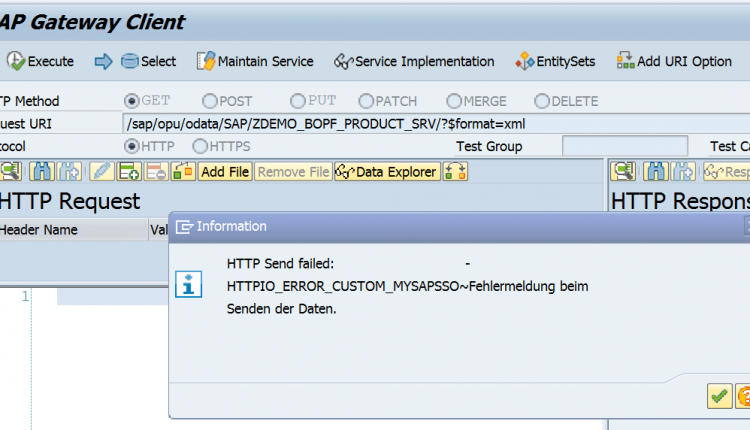This screenshot has width=750, height=430.
Task: Click the Select toolbar button
Action: point(148,61)
